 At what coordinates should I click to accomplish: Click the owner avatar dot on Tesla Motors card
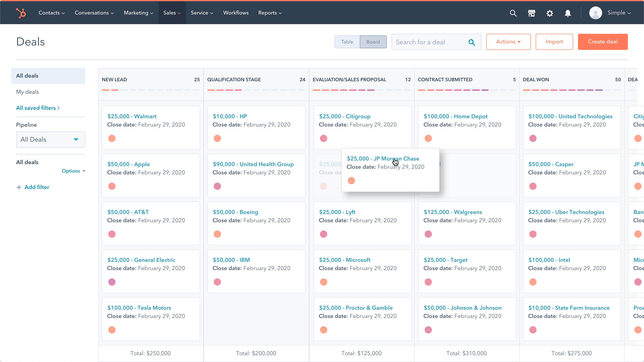coord(112,330)
